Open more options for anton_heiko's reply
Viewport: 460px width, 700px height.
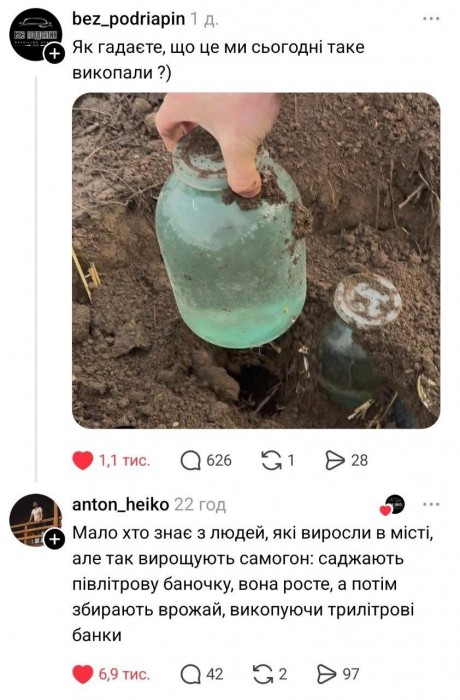[431, 504]
